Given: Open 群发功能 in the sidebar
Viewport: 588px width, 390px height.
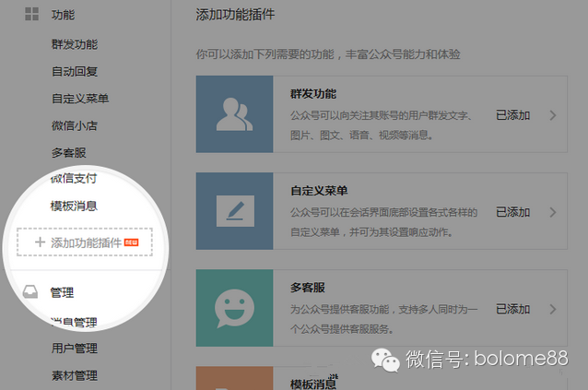Looking at the screenshot, I should [x=75, y=44].
